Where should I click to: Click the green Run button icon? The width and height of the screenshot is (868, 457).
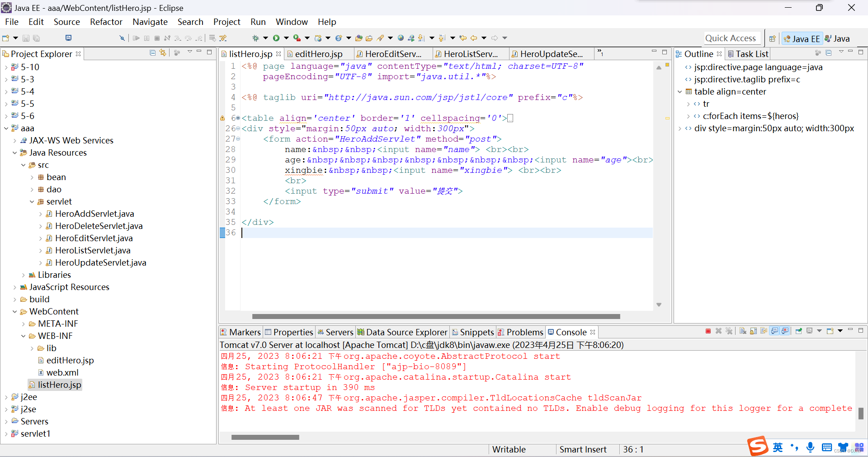pos(276,38)
